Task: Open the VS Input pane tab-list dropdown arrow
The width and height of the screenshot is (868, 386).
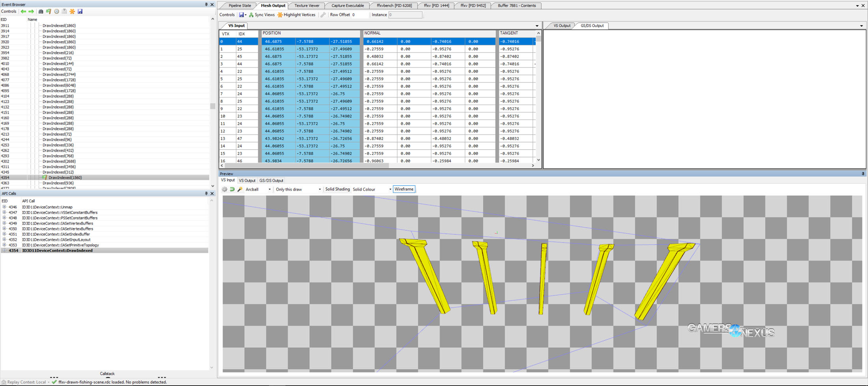Action: 537,26
